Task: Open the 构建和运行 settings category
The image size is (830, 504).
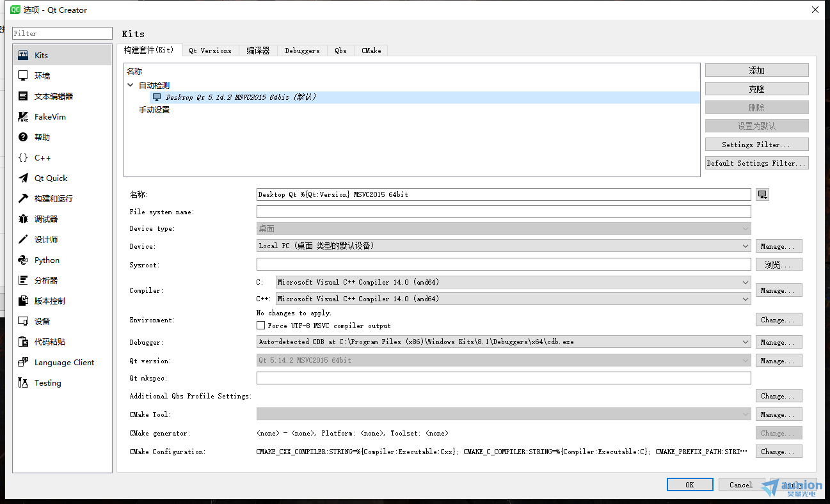Action: 62,198
